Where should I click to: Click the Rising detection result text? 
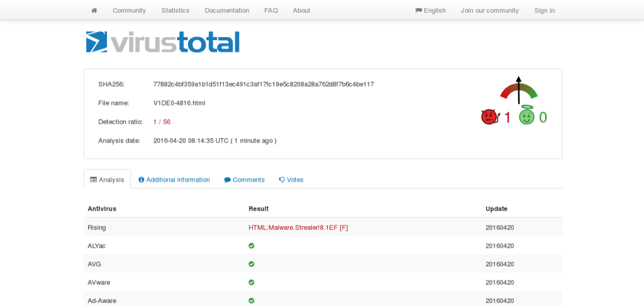pyautogui.click(x=298, y=227)
